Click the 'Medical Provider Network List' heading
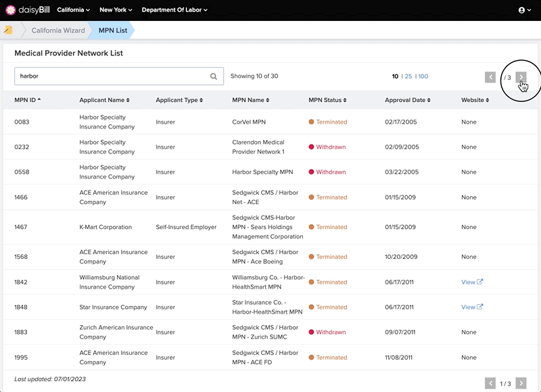 click(x=69, y=53)
